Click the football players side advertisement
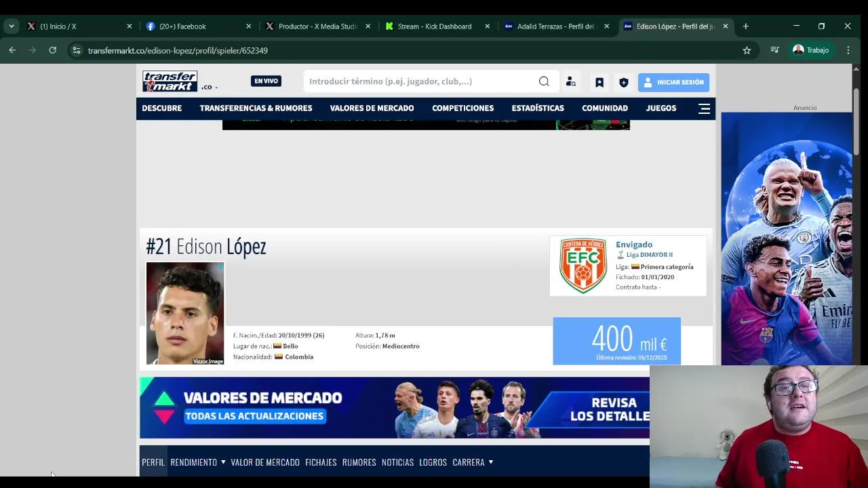 [787, 239]
